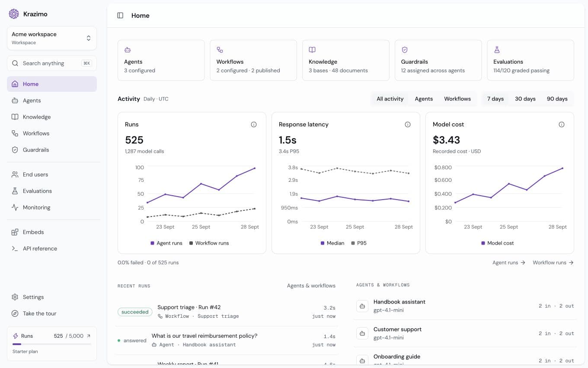
Task: Click the Guardrails card shield icon
Action: point(405,50)
